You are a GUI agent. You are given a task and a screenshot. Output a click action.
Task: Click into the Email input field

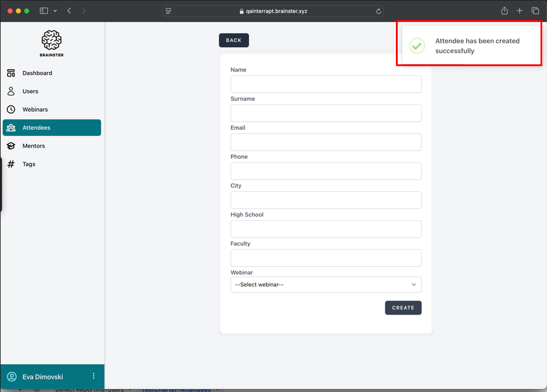(326, 142)
